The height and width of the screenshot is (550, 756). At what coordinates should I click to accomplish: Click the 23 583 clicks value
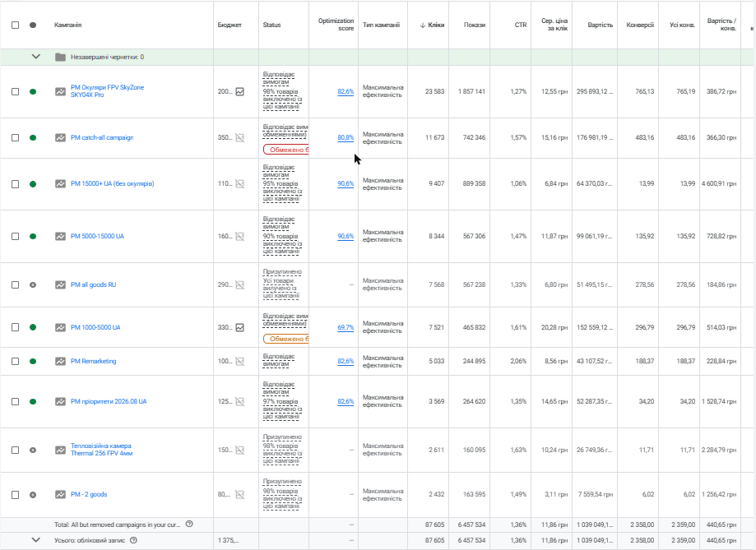point(435,91)
